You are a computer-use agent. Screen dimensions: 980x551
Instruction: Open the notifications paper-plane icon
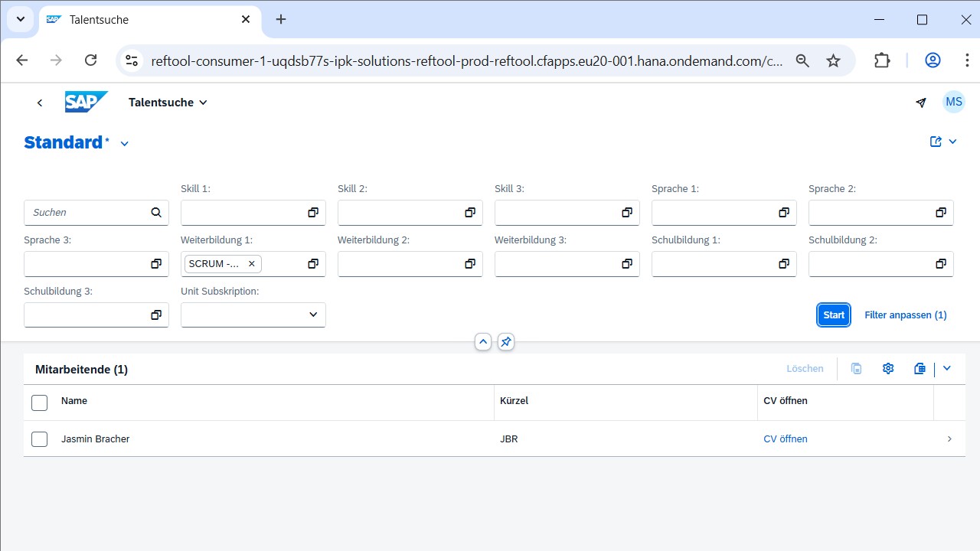click(921, 103)
